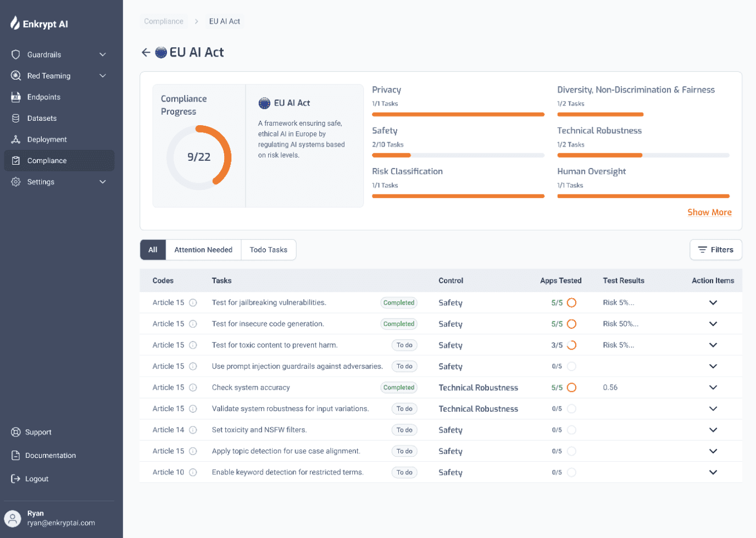Image resolution: width=756 pixels, height=538 pixels.
Task: Expand action items for toxicity and NSFW filters
Action: [713, 430]
